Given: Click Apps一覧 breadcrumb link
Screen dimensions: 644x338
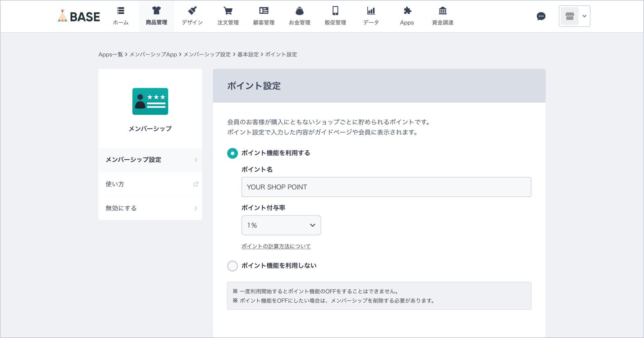Looking at the screenshot, I should point(111,54).
